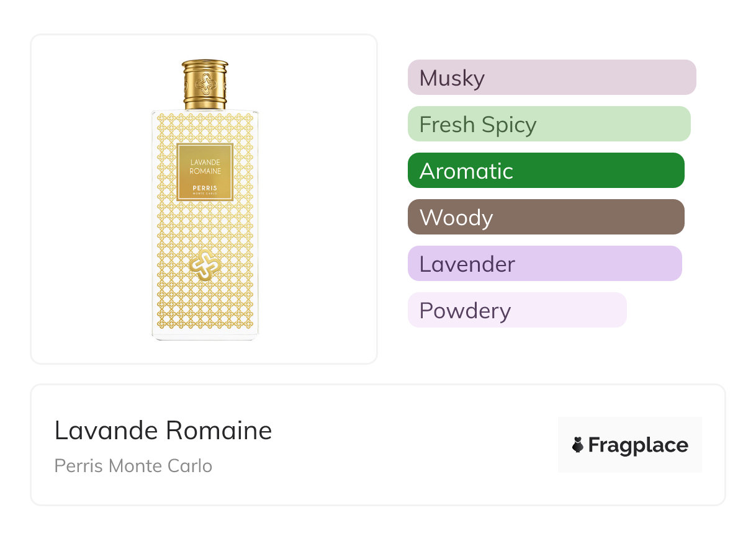Click the cross emblem on the gold cap
The image size is (756, 536).
click(205, 83)
